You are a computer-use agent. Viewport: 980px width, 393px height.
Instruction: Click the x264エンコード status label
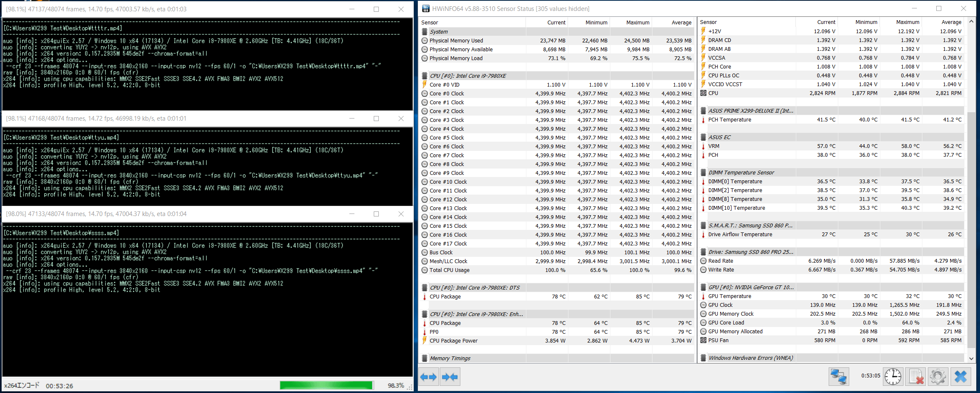coord(21,385)
